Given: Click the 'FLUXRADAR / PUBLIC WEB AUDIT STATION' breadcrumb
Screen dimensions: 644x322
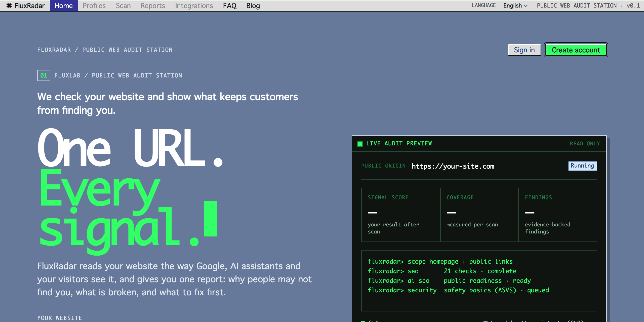Looking at the screenshot, I should [105, 50].
